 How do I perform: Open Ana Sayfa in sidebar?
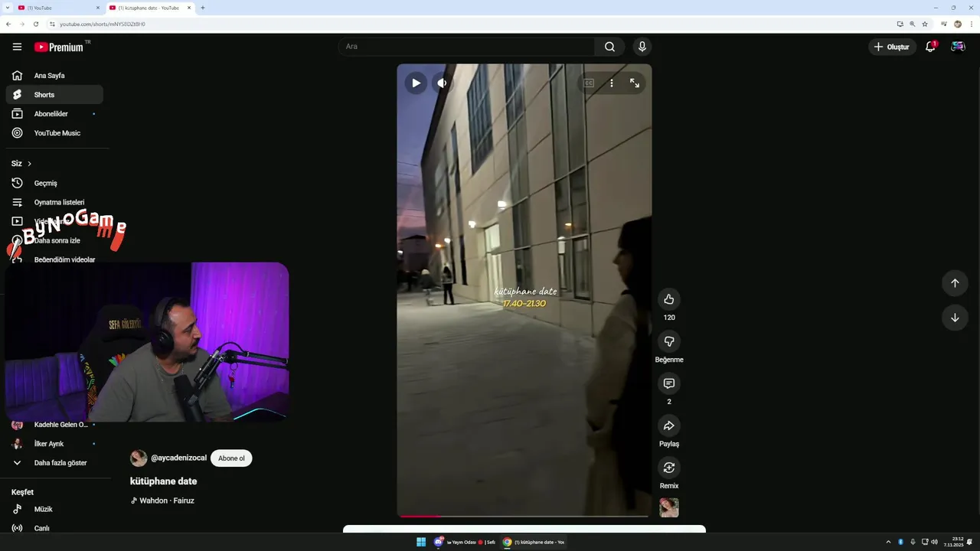point(54,76)
